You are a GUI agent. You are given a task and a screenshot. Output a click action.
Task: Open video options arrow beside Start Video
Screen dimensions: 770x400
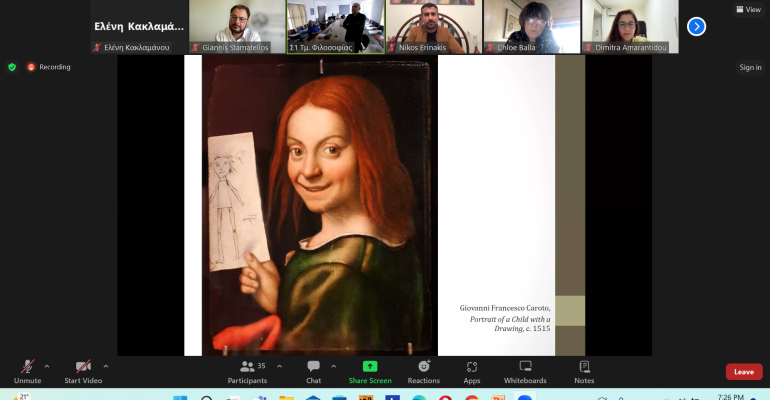106,366
